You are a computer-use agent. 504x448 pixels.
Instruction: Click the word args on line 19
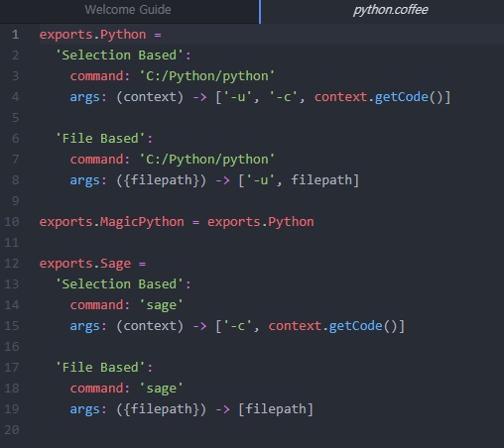[84, 409]
